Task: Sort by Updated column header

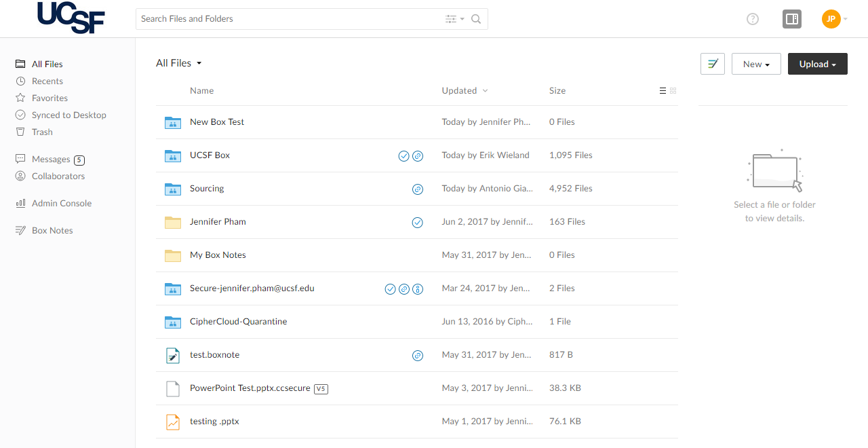Action: tap(465, 91)
